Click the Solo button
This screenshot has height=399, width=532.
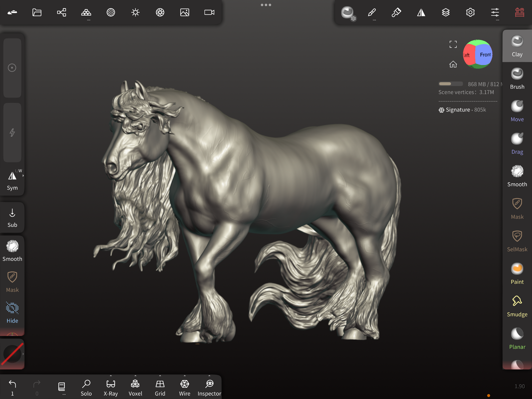pos(86,387)
